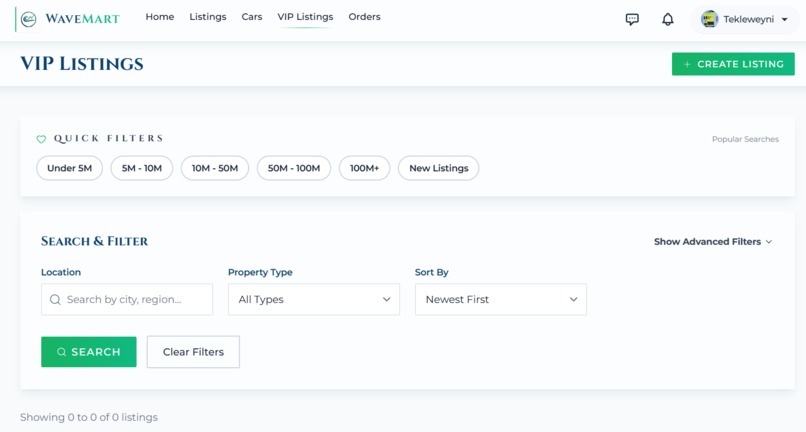
Task: Open the Orders page
Action: tap(364, 17)
